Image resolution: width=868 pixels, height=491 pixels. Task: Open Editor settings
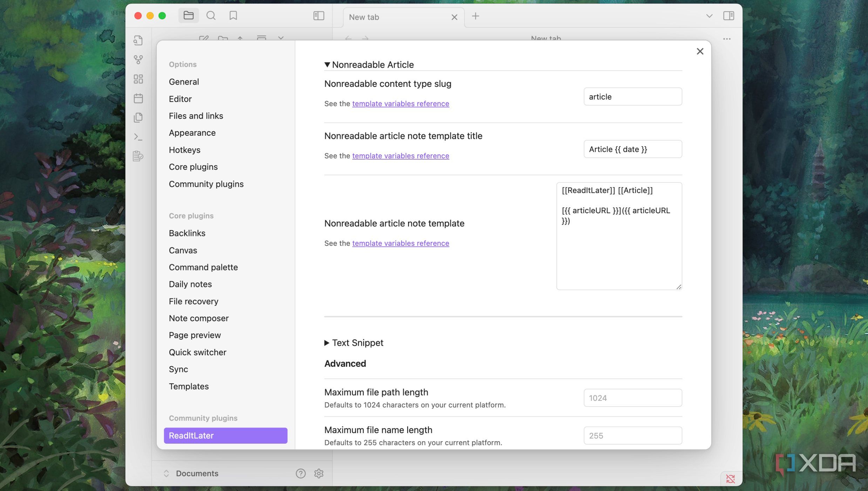(x=180, y=99)
